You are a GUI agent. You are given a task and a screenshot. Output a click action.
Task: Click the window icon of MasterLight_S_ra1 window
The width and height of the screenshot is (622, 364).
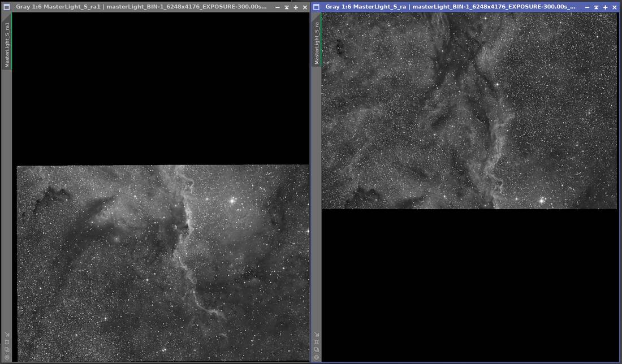(x=7, y=7)
